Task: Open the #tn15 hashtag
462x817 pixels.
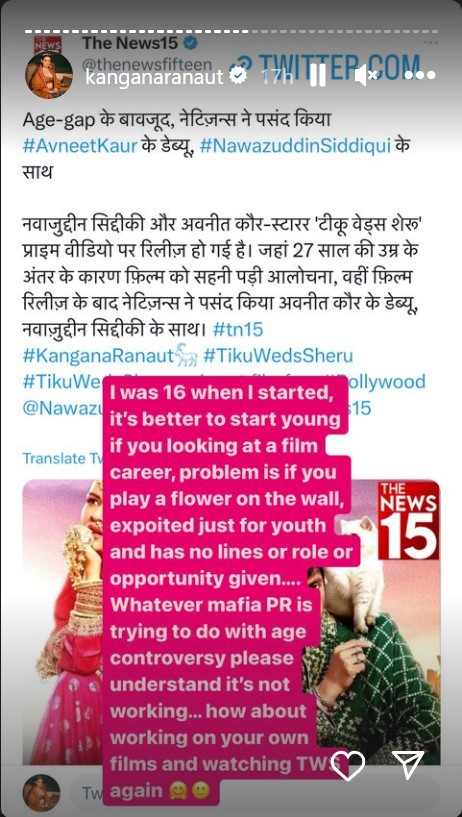Action: coord(238,329)
